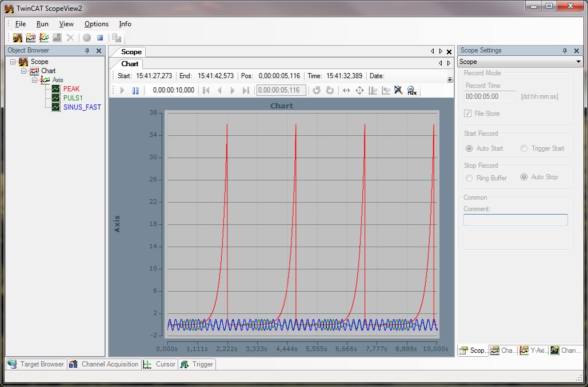The height and width of the screenshot is (387, 588).
Task: Open the Scope dropdown in Scope Settings
Action: (x=520, y=62)
